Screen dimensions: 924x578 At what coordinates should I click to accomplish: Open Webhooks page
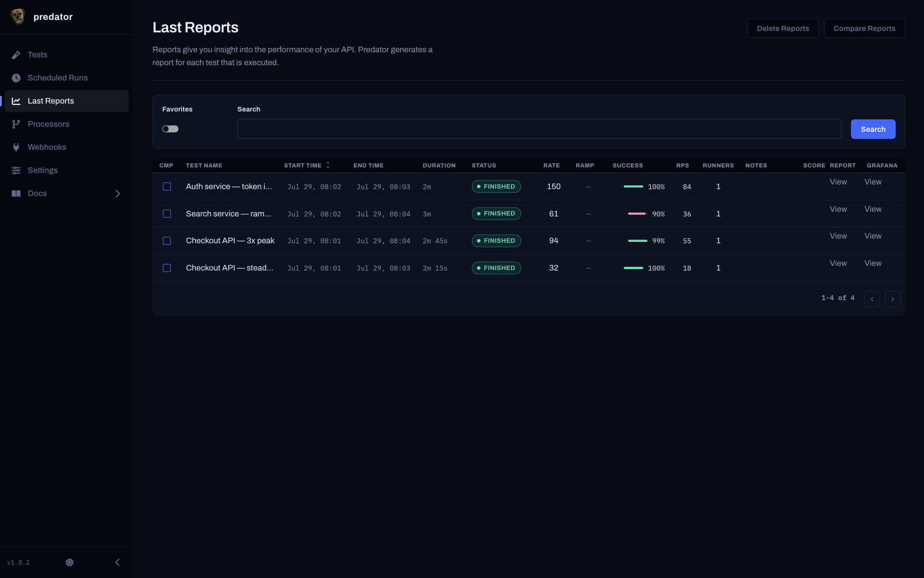(x=67, y=147)
